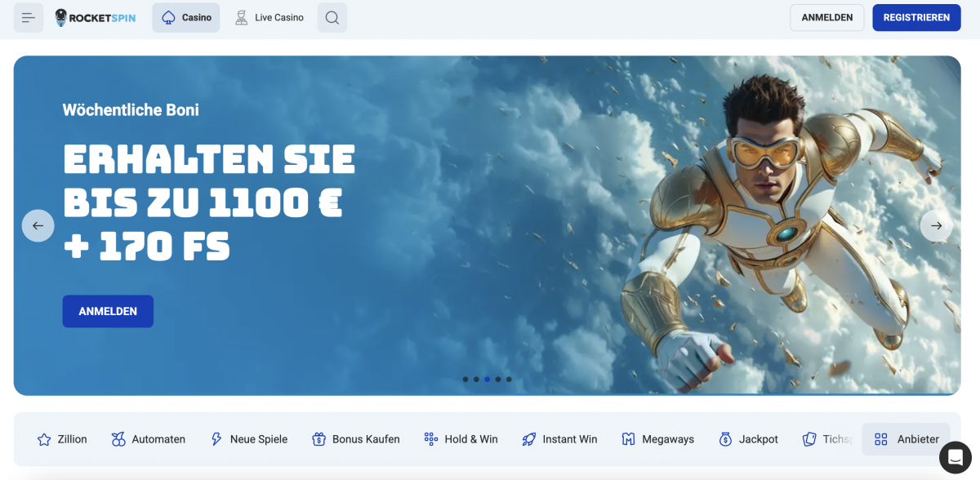Screen dimensions: 980x480
Task: Open the live chat support bubble
Action: pos(955,456)
